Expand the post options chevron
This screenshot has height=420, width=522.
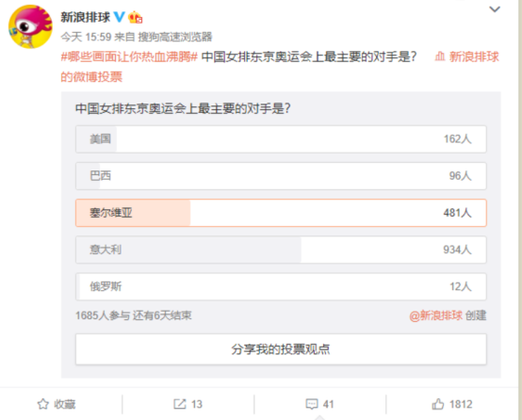tap(495, 9)
